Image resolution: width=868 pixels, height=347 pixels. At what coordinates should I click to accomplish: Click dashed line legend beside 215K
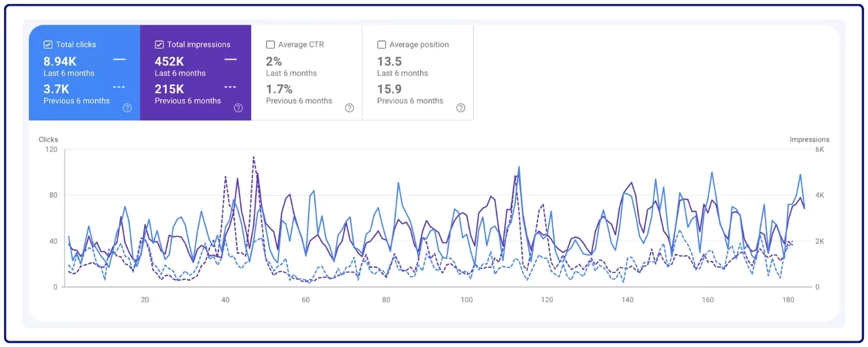[x=230, y=87]
